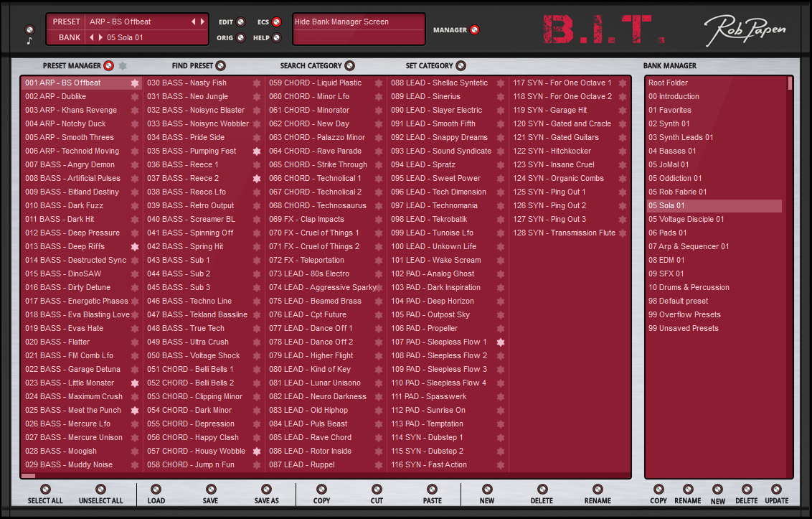Step to next preset with right arrow
The height and width of the screenshot is (519, 812).
202,22
